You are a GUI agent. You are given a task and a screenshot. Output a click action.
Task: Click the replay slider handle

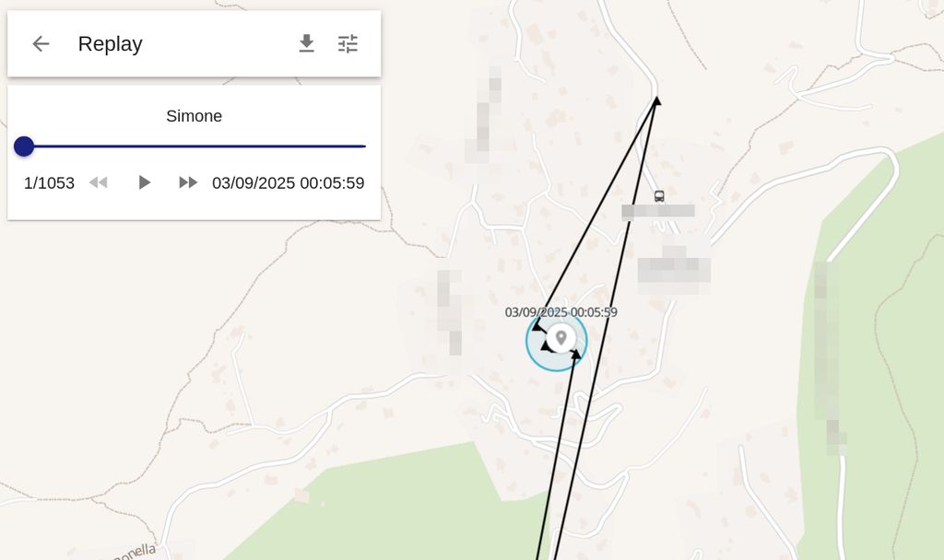point(24,146)
